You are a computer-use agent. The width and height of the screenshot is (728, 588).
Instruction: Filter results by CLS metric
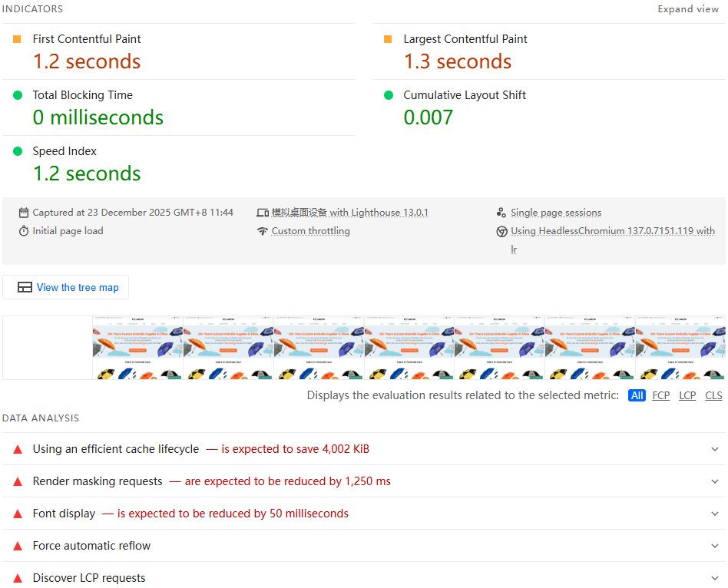click(x=713, y=395)
